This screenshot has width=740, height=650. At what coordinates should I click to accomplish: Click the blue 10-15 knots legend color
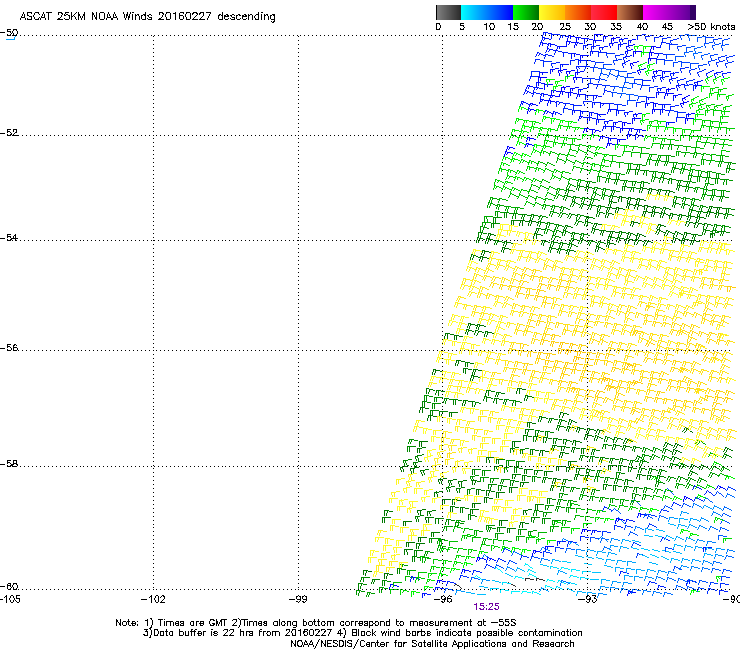500,12
